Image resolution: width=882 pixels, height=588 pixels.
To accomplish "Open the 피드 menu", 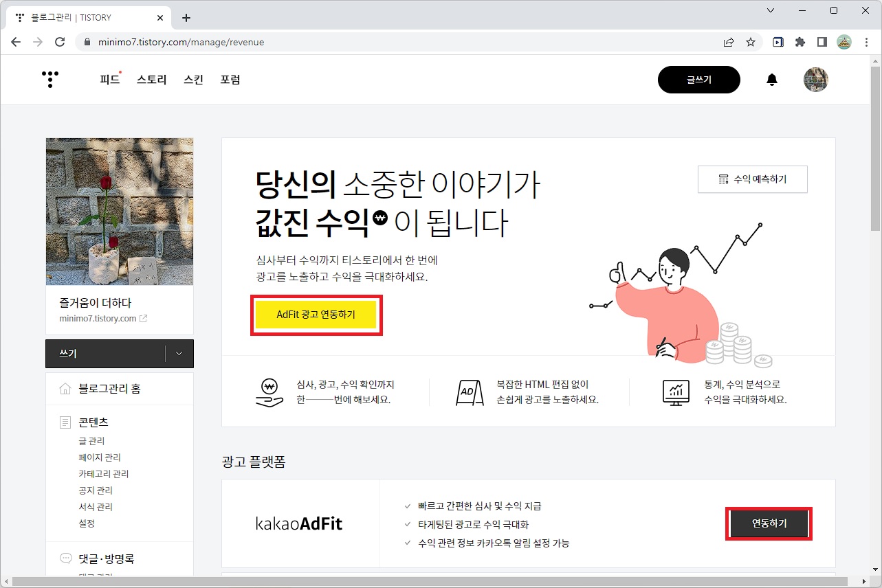I will (109, 80).
